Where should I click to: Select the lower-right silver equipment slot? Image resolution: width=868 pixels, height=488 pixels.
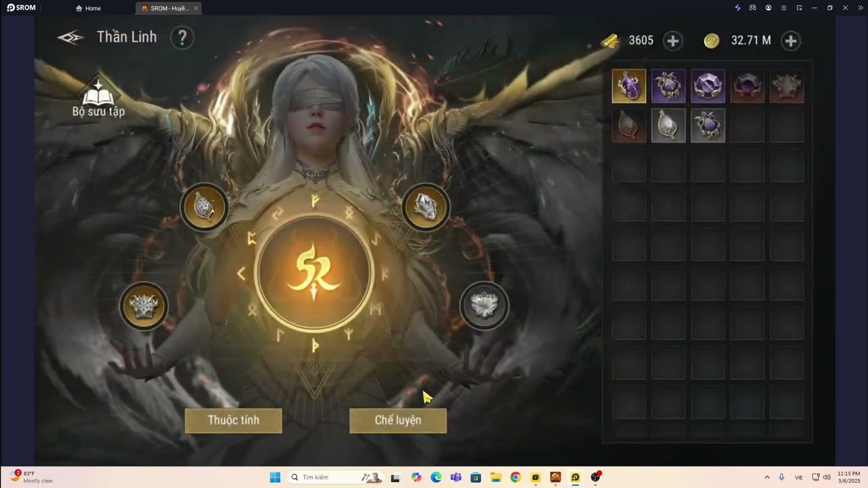coord(484,306)
